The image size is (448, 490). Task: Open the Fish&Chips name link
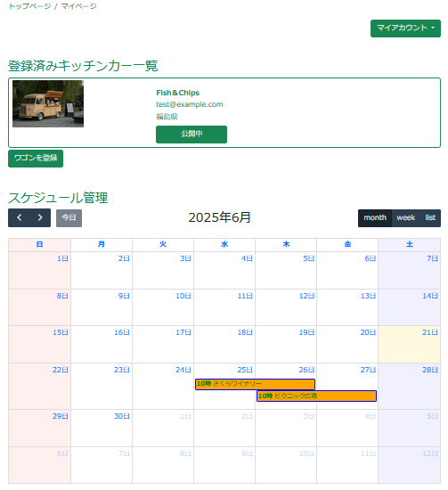tap(178, 93)
